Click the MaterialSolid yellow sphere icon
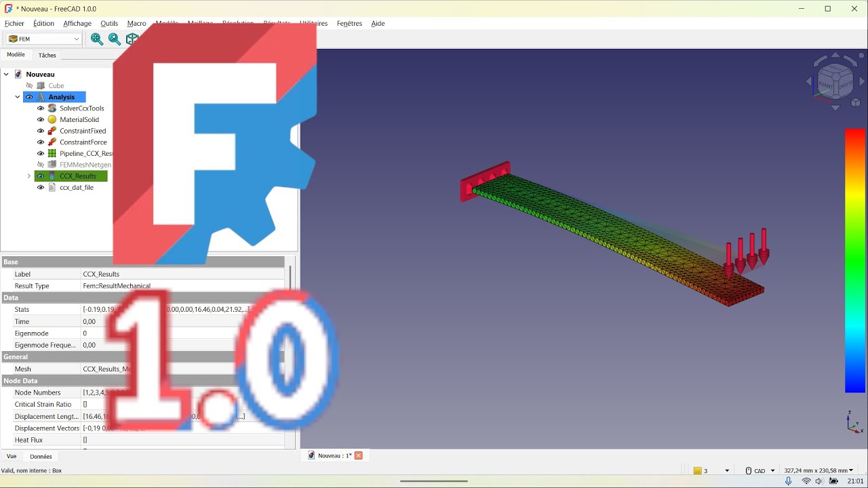Screen dimensions: 868x488 pyautogui.click(x=52, y=119)
